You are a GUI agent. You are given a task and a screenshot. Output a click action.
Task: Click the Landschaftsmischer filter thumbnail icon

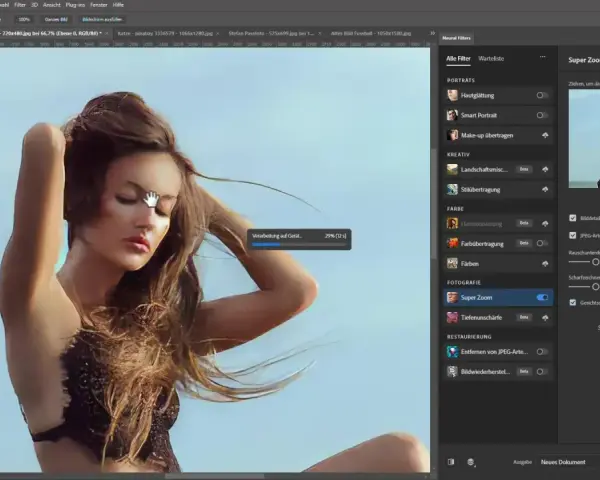(x=452, y=169)
